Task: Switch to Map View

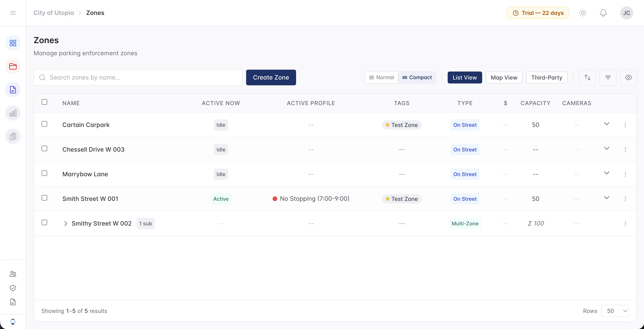Action: (x=504, y=78)
